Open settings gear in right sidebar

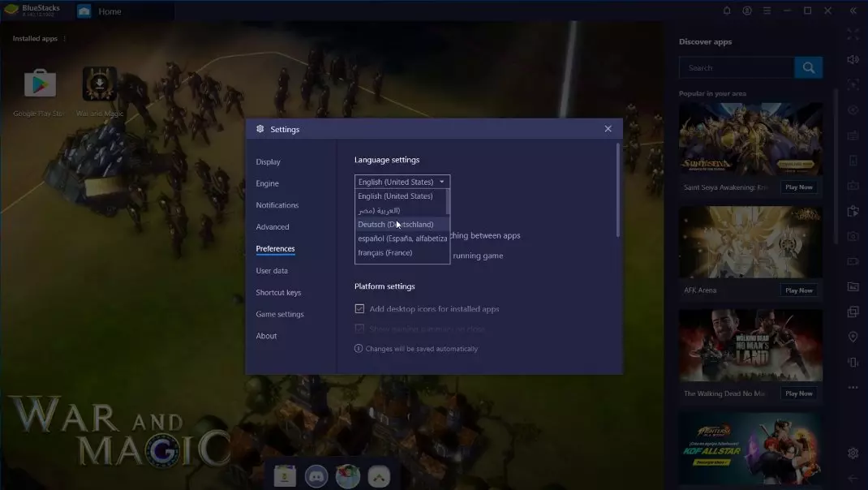[x=853, y=453]
